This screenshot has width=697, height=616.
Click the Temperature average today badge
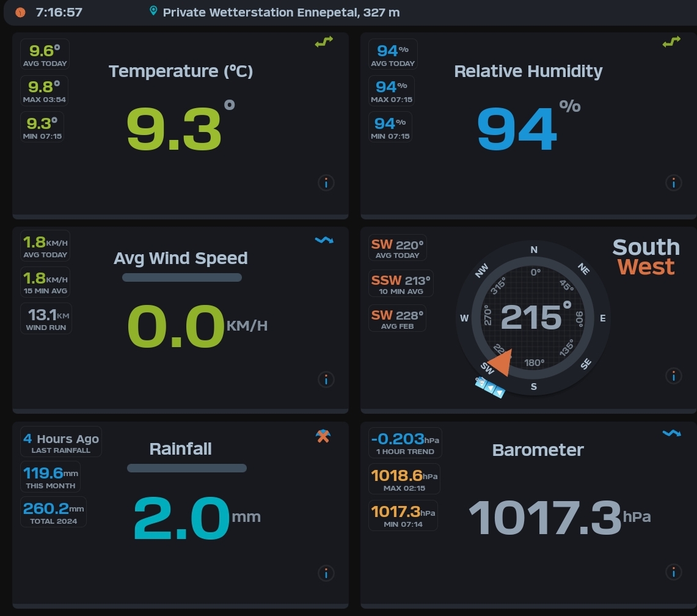coord(45,54)
